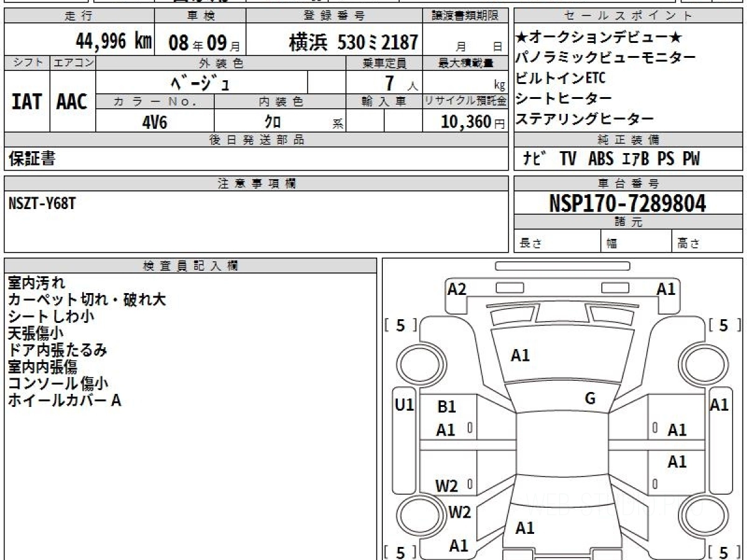The width and height of the screenshot is (747, 560).
Task: Select the color code 4V6 field
Action: coord(154,122)
